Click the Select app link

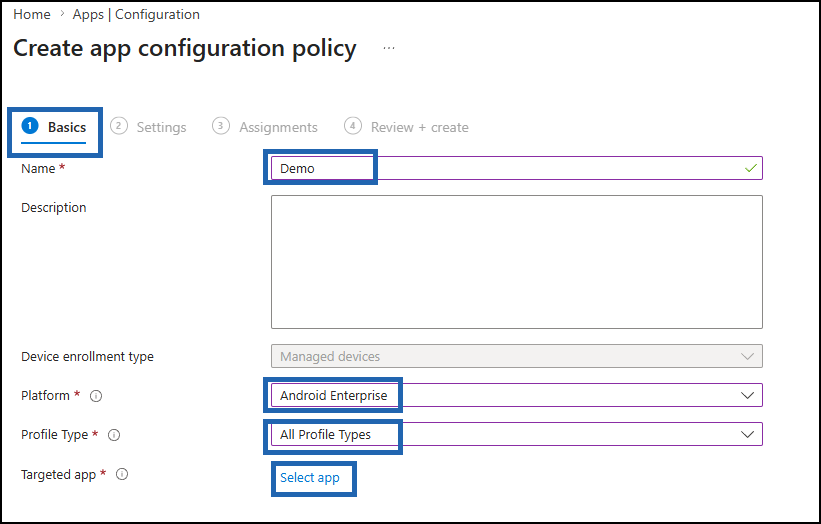click(309, 477)
